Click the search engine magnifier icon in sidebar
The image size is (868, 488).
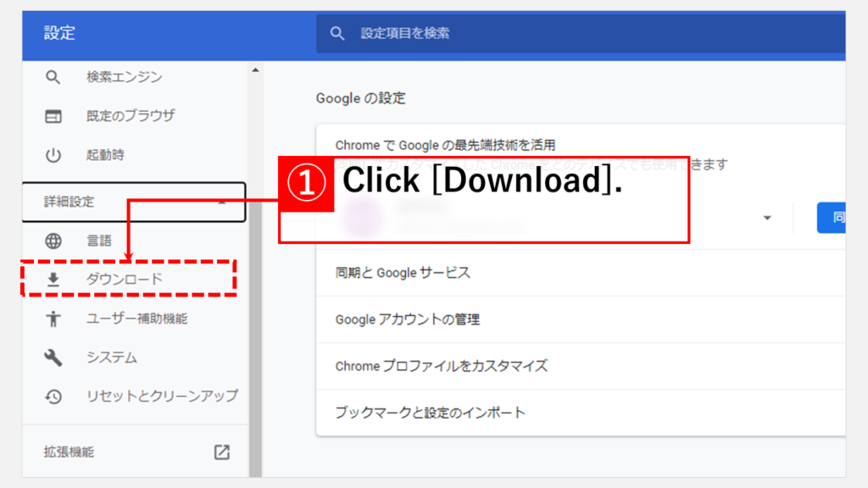click(x=53, y=77)
